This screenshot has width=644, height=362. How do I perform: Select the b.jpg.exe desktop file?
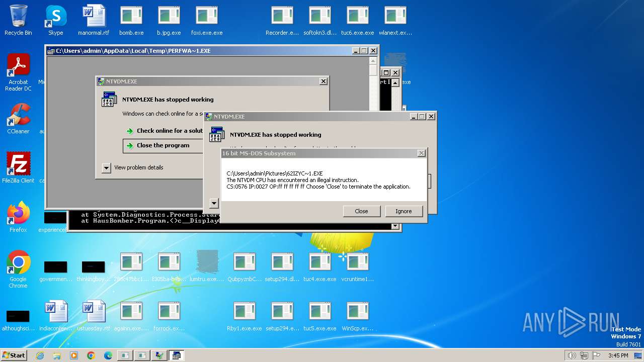[x=169, y=20]
